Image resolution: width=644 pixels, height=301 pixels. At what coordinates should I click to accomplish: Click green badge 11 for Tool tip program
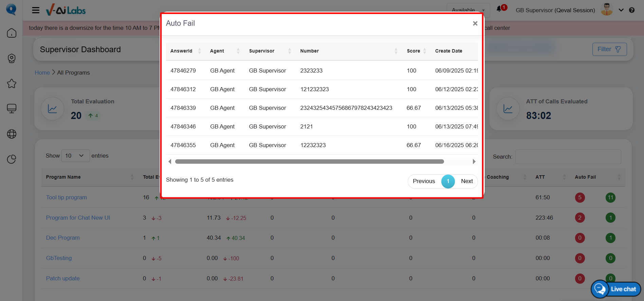[610, 197]
